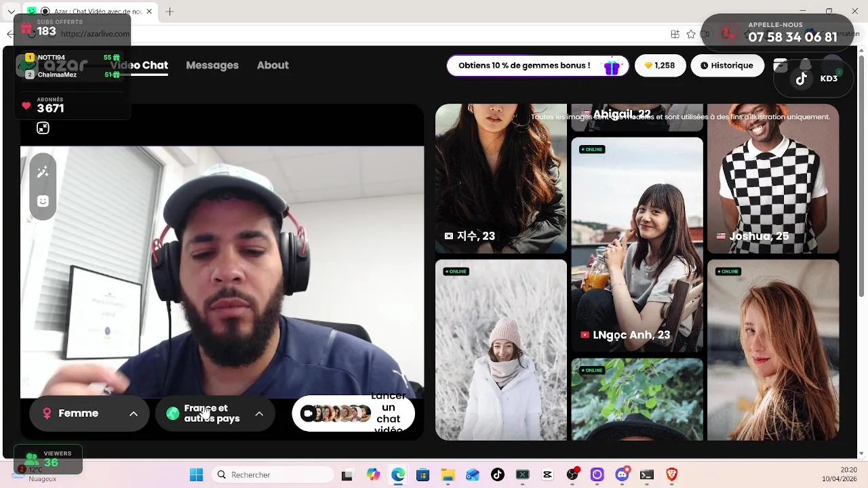Screen dimensions: 868x488
Task: Open the video expand fullscreen icon
Action: [x=43, y=128]
